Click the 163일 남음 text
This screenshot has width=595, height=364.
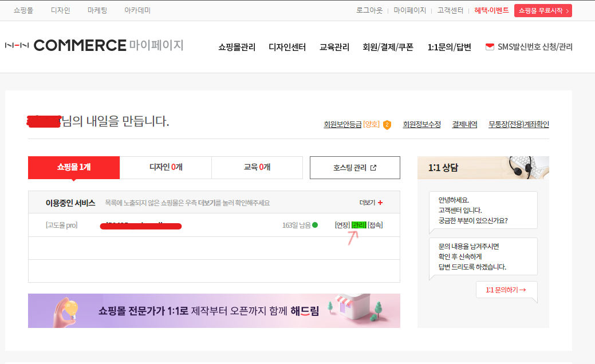click(x=297, y=225)
